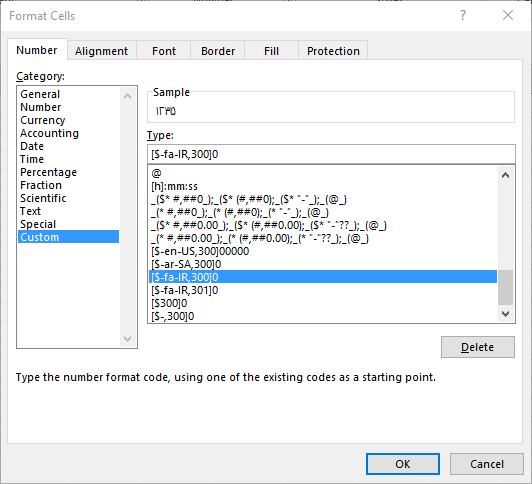Image resolution: width=532 pixels, height=484 pixels.
Task: Click into the Type format code field
Action: pos(331,154)
